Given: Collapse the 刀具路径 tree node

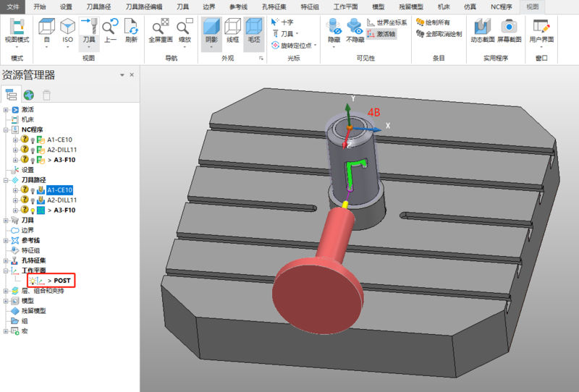Looking at the screenshot, I should tap(6, 180).
